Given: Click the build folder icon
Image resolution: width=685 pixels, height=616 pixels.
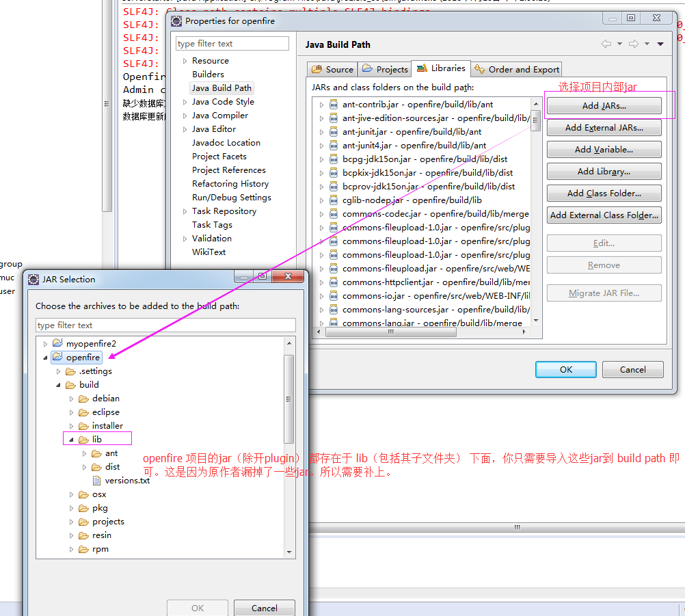Looking at the screenshot, I should point(70,385).
